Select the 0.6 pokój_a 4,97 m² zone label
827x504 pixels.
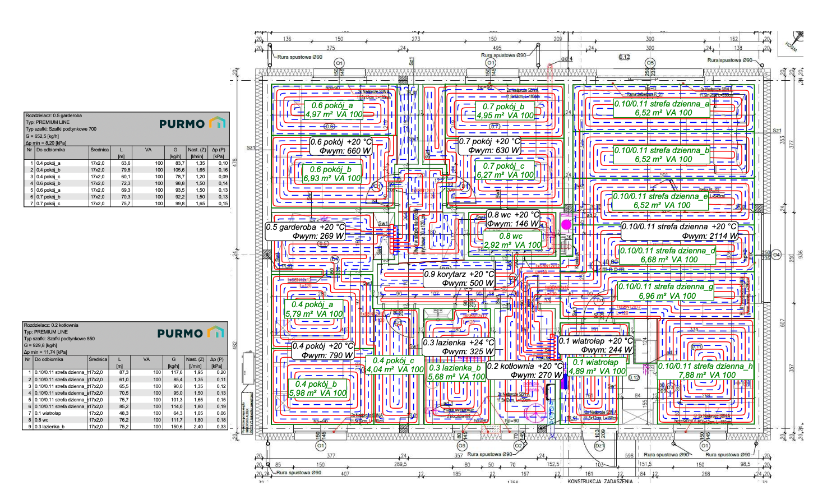[334, 110]
